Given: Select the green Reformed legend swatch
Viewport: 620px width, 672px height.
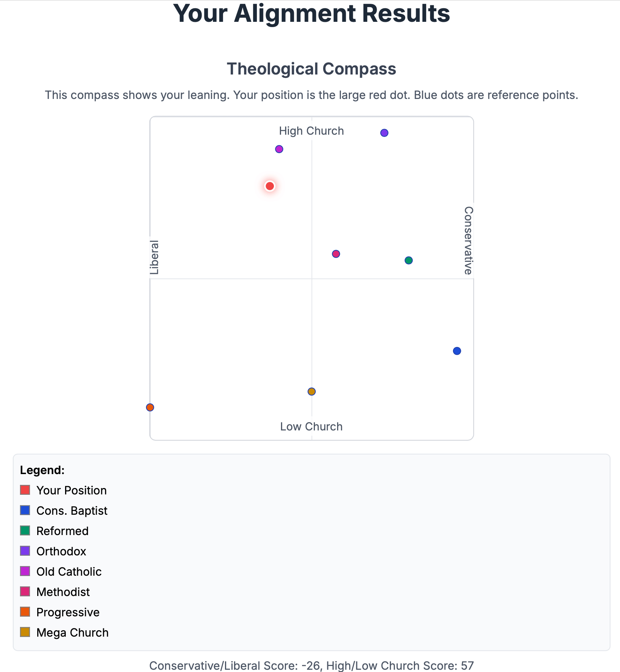Looking at the screenshot, I should point(25,531).
